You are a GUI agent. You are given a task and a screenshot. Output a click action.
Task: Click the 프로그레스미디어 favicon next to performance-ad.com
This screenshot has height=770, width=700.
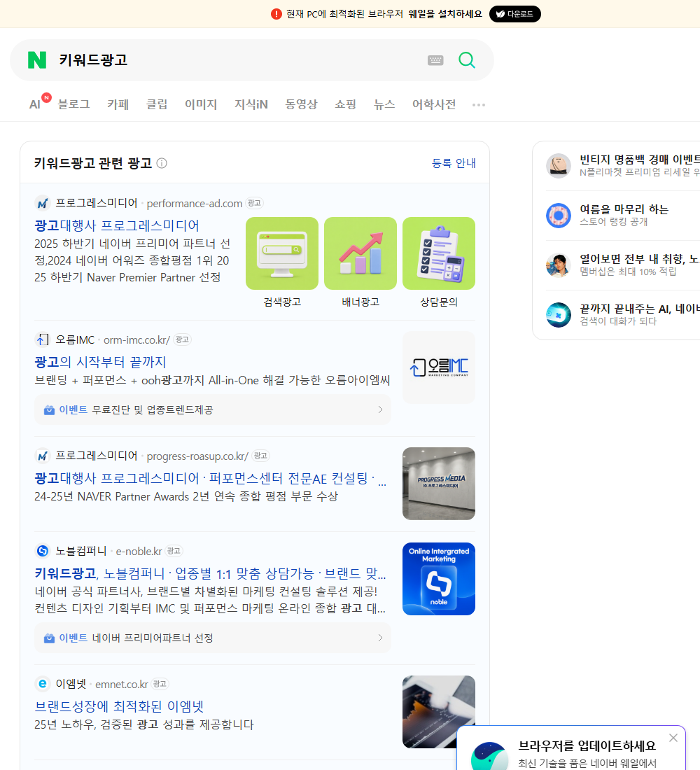point(42,203)
